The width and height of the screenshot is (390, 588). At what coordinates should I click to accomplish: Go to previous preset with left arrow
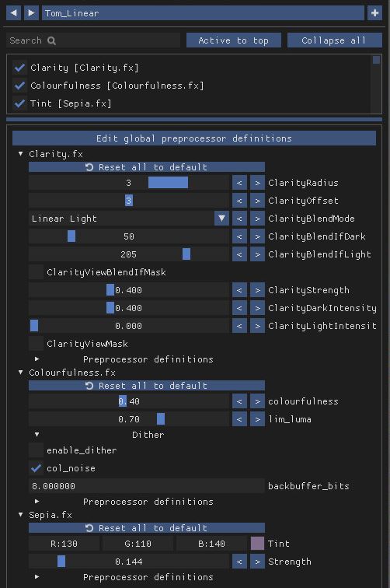[x=13, y=13]
